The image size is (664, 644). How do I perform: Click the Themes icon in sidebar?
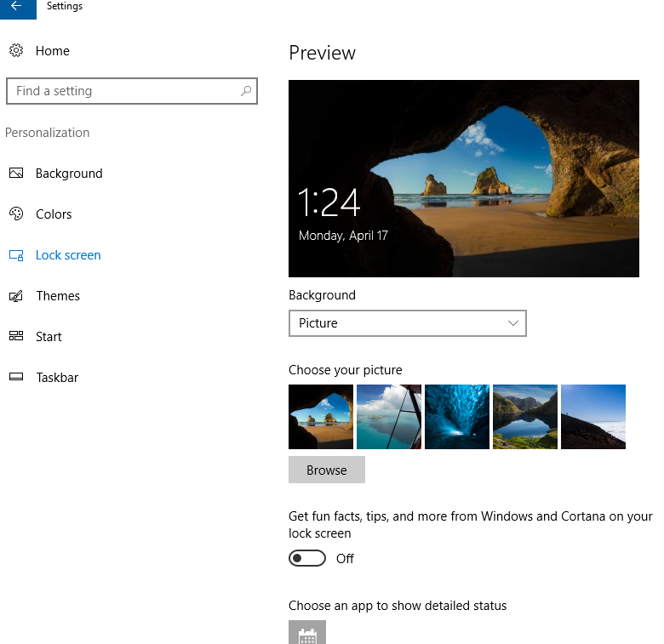click(x=16, y=296)
